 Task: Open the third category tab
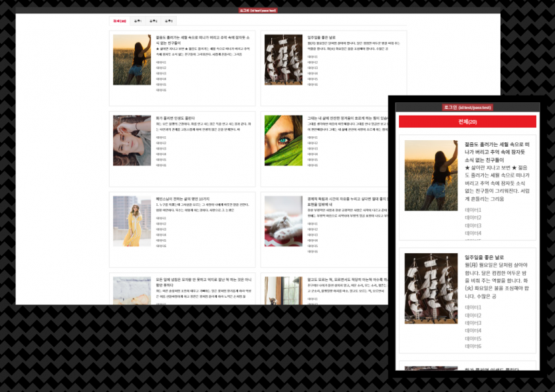(x=153, y=21)
